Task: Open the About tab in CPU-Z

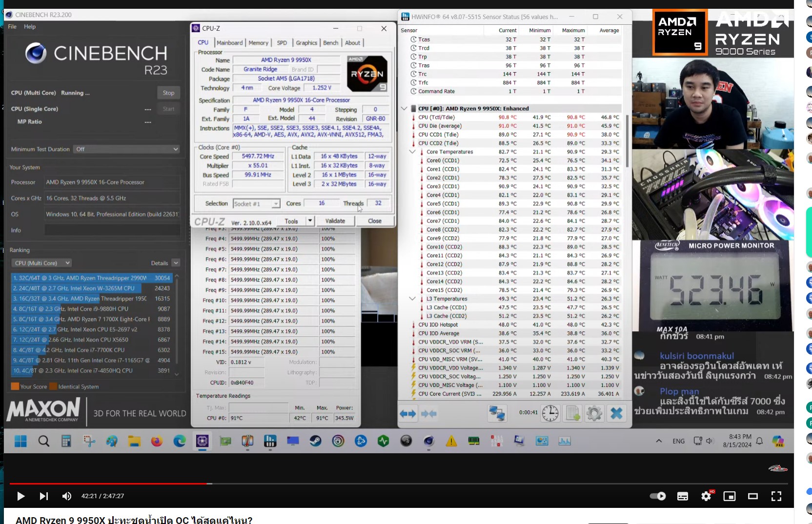Action: pyautogui.click(x=352, y=43)
